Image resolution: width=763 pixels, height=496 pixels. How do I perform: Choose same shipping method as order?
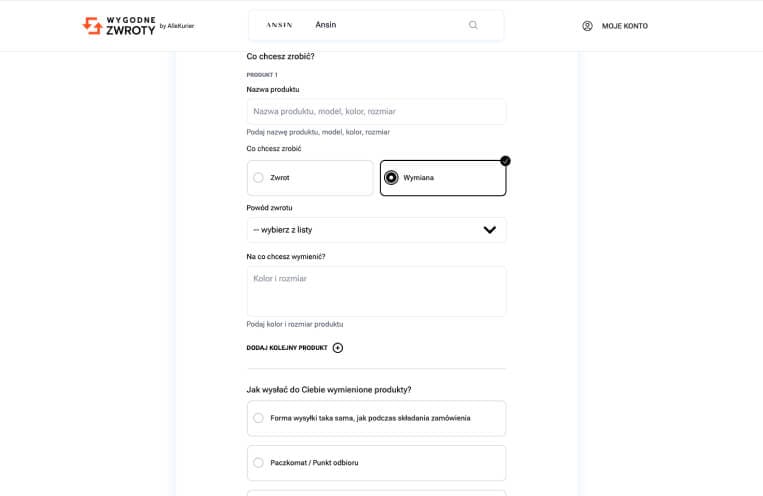(x=259, y=418)
